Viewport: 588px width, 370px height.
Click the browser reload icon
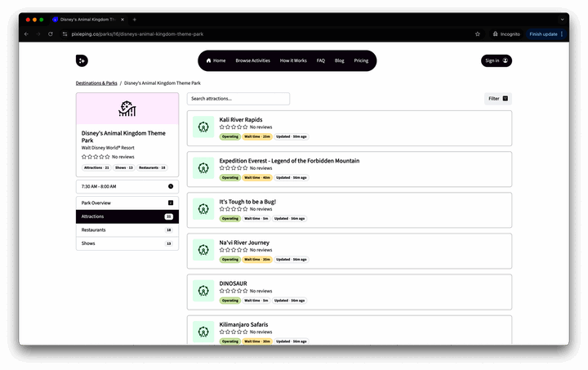pos(51,34)
